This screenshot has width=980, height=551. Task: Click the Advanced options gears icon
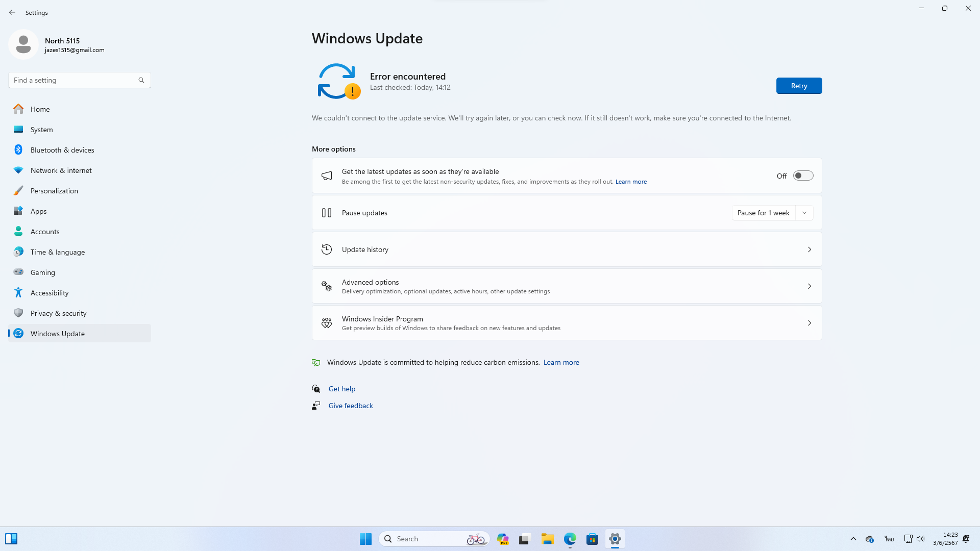(327, 286)
